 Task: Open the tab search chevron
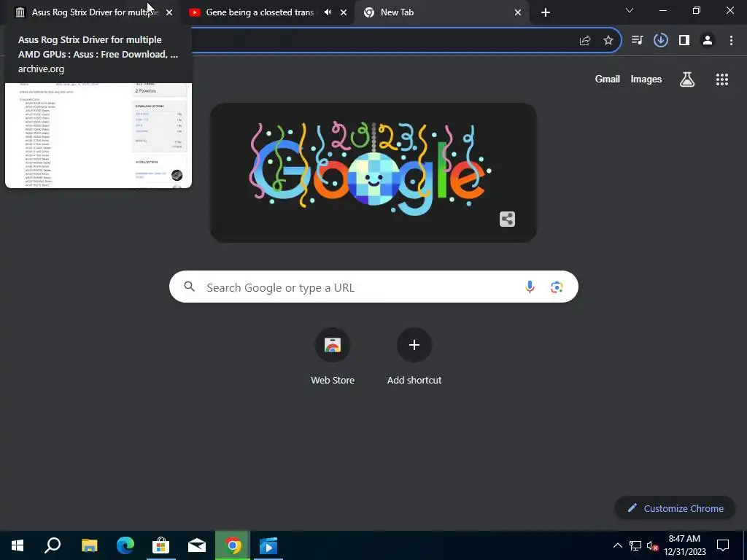click(x=630, y=10)
